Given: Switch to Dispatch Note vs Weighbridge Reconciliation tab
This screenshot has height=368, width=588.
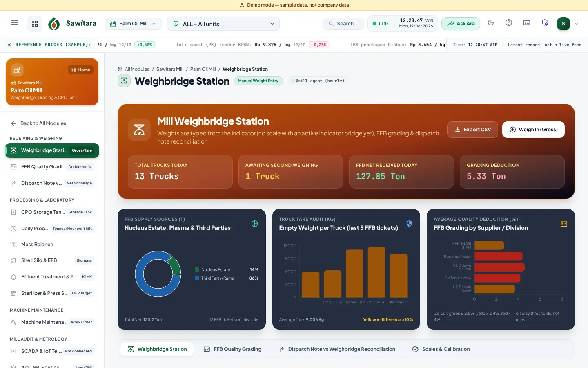Looking at the screenshot, I should tap(336, 349).
